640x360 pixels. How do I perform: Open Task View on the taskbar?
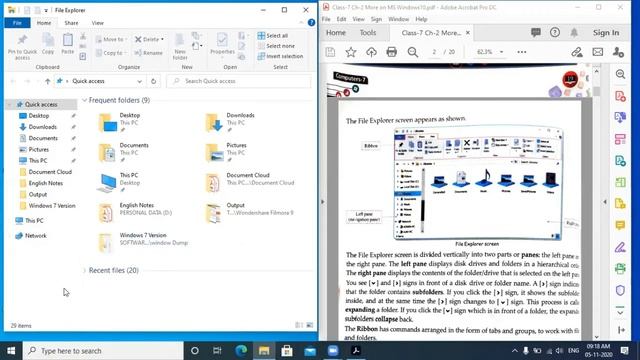pyautogui.click(x=217, y=351)
